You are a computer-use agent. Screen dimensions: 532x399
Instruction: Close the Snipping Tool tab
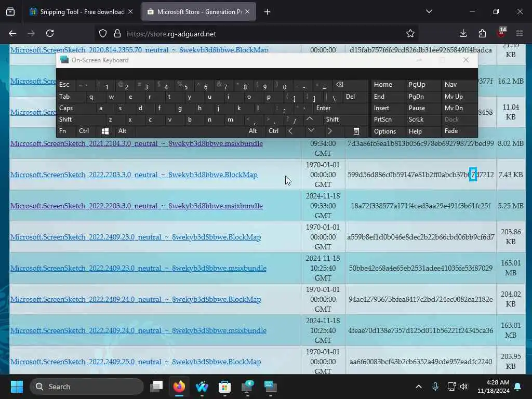point(130,12)
